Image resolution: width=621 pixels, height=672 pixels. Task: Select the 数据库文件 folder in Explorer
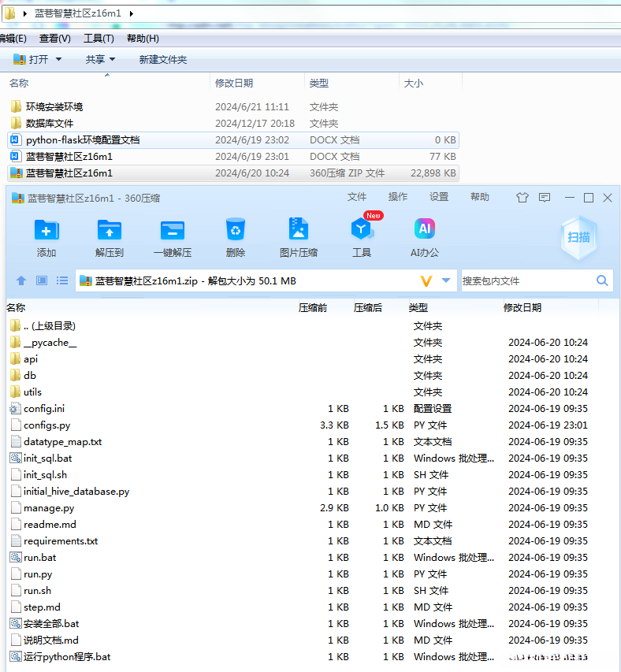coord(50,124)
